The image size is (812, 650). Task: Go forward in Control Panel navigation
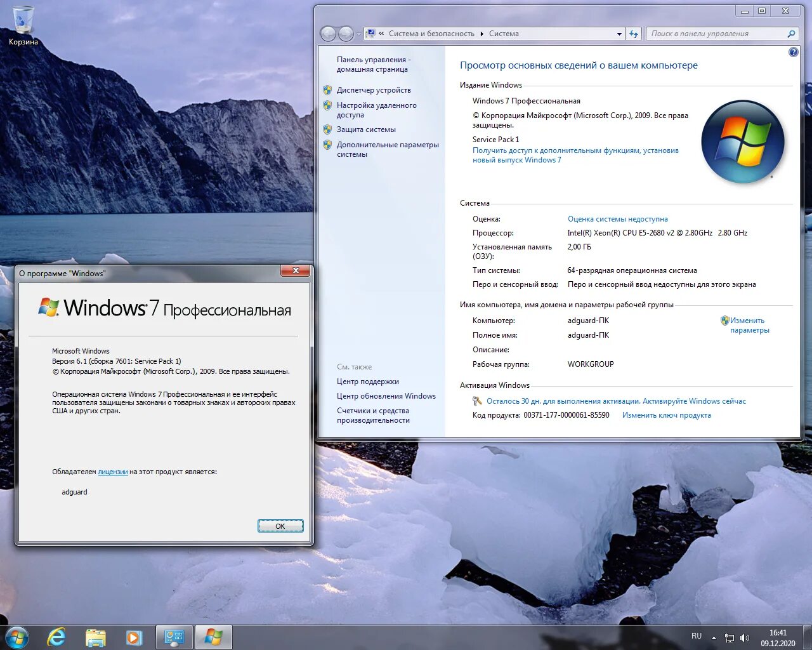click(346, 34)
